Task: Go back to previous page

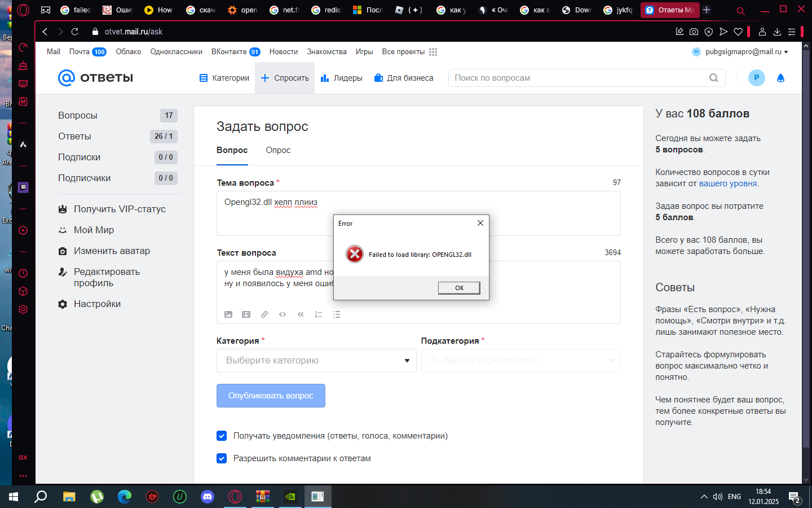Action: (45, 32)
